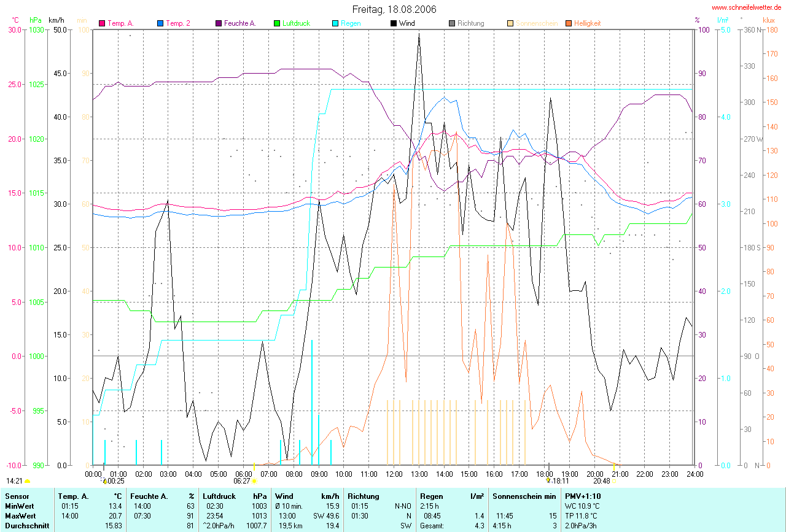Select the Helligkeit legend label
This screenshot has height=532, width=786.
[x=588, y=23]
